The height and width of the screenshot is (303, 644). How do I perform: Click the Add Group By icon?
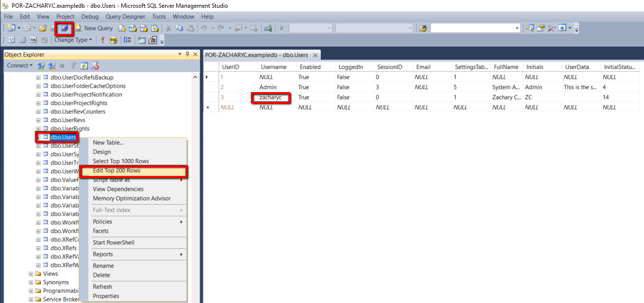tap(128, 40)
